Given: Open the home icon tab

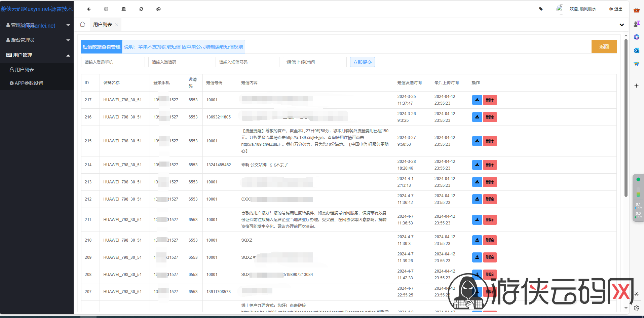Looking at the screenshot, I should (x=82, y=24).
